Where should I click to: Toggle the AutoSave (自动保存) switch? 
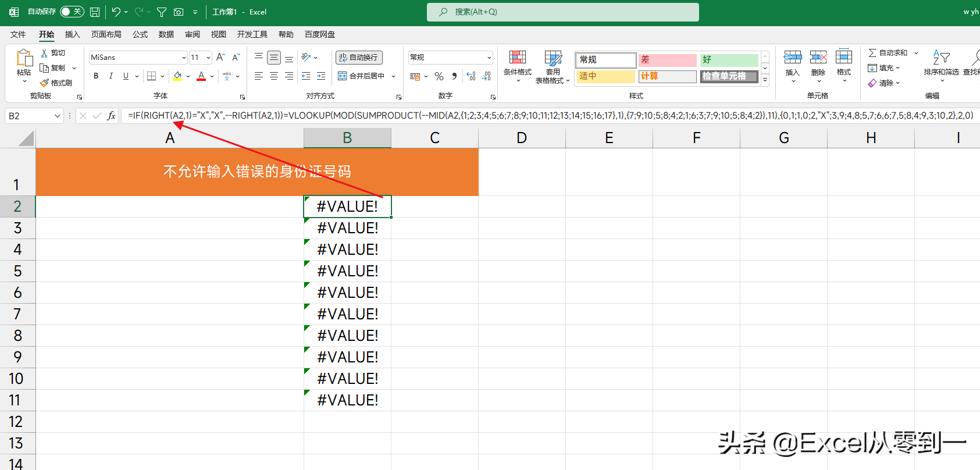point(72,12)
